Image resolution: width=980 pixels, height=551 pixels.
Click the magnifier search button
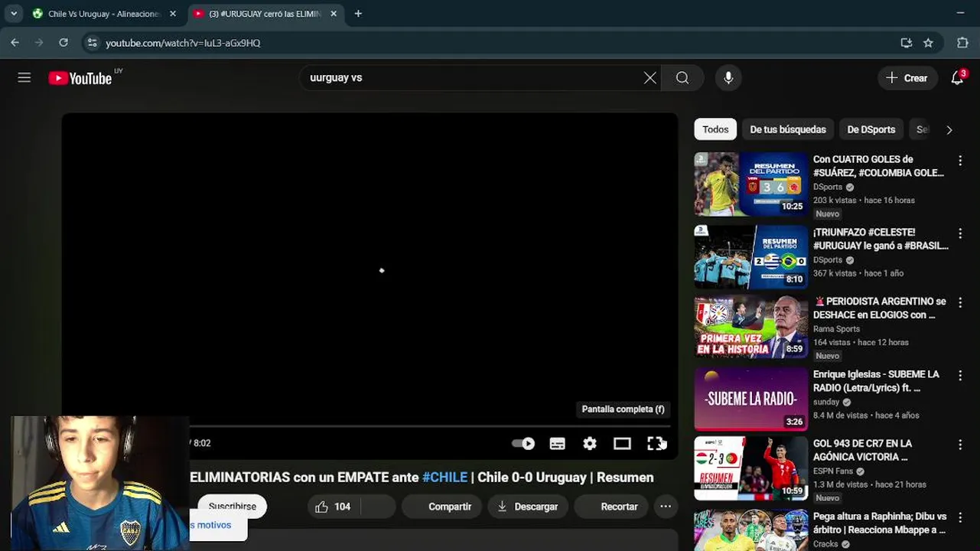click(682, 77)
